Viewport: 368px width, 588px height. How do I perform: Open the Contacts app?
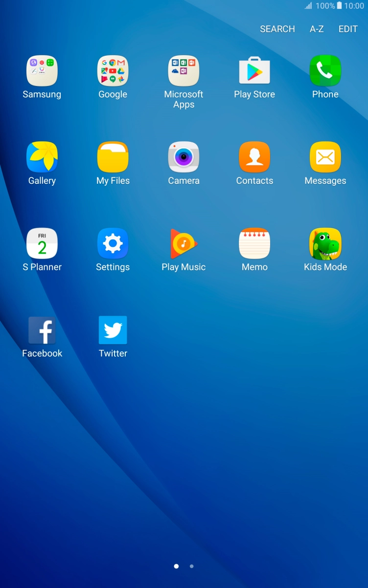pyautogui.click(x=254, y=157)
